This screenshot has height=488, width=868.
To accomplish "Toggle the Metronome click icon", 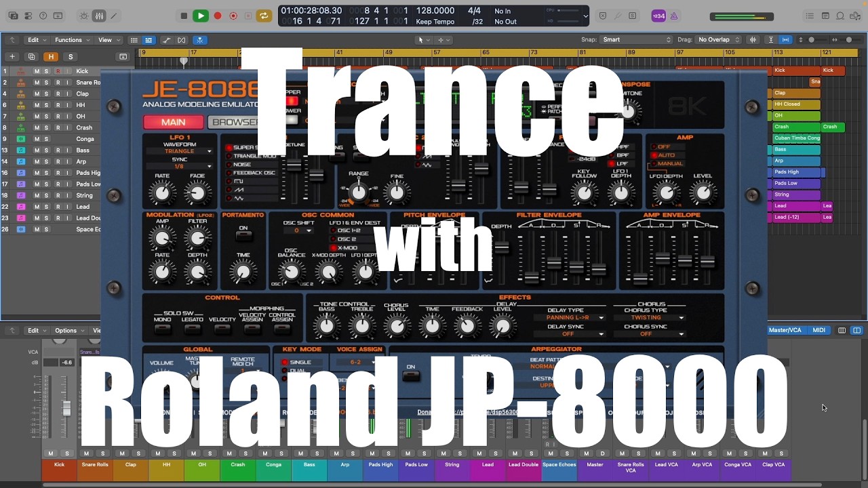I will click(673, 16).
